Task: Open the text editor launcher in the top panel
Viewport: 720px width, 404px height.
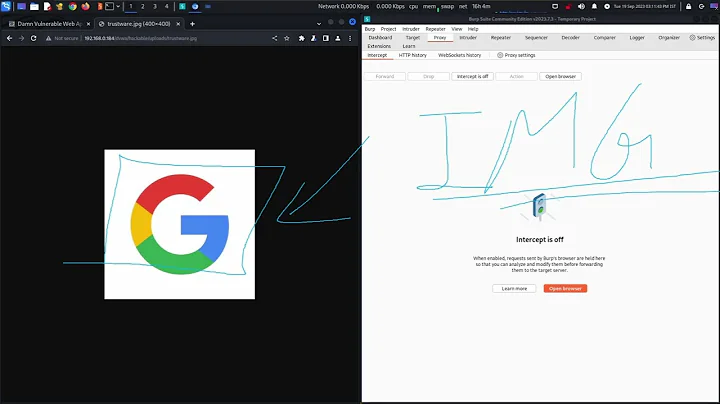Action: [x=47, y=6]
